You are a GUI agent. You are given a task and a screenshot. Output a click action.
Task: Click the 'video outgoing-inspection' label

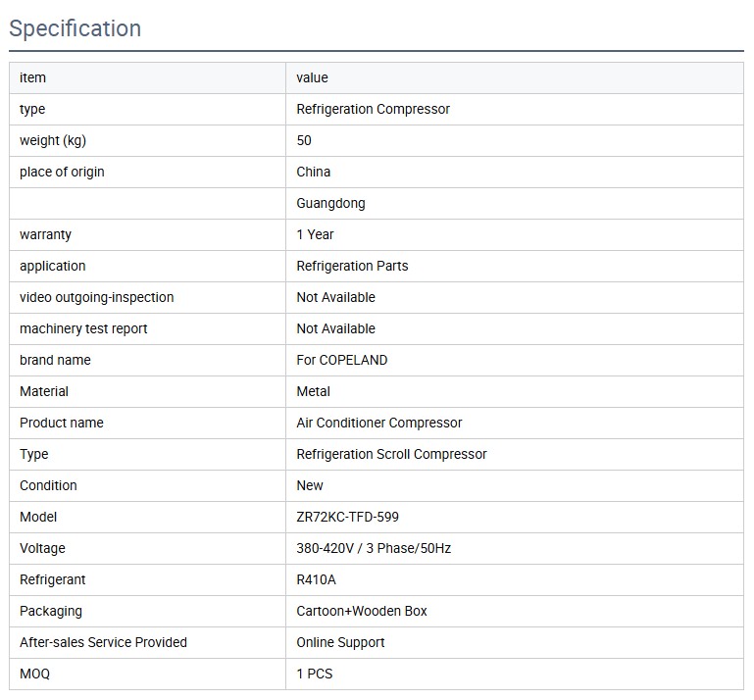pyautogui.click(x=96, y=297)
